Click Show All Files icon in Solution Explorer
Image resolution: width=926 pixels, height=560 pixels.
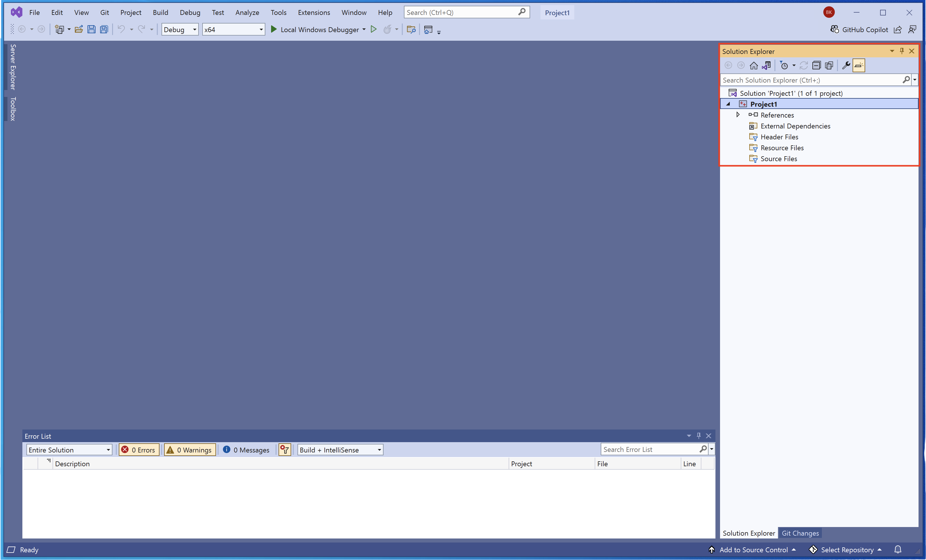[829, 65]
